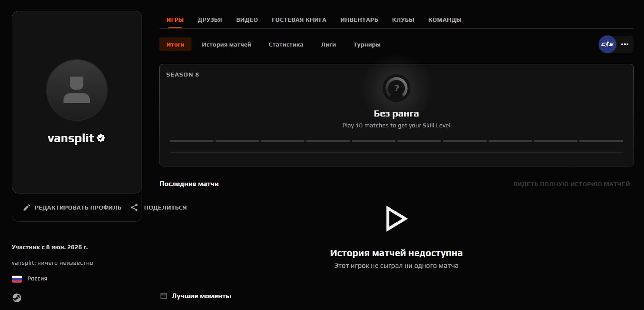Viewport: 644px width, 310px height.
Task: Open the ВИДЕО tab
Action: (x=247, y=20)
